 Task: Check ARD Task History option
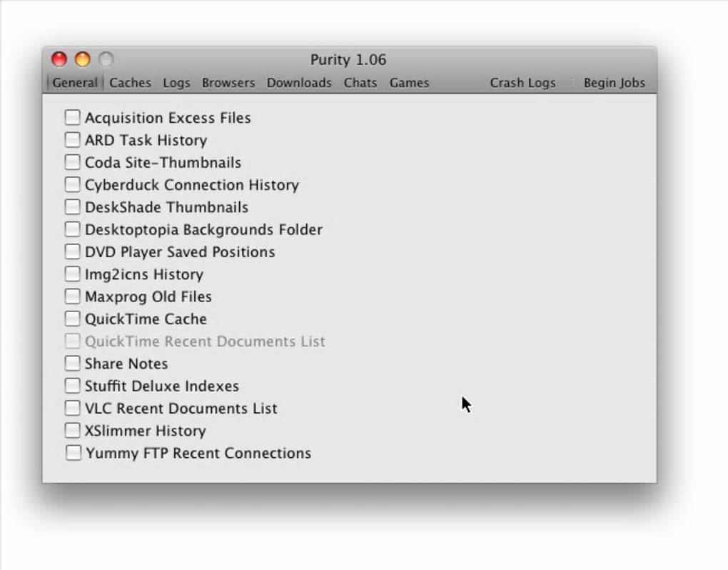point(72,140)
